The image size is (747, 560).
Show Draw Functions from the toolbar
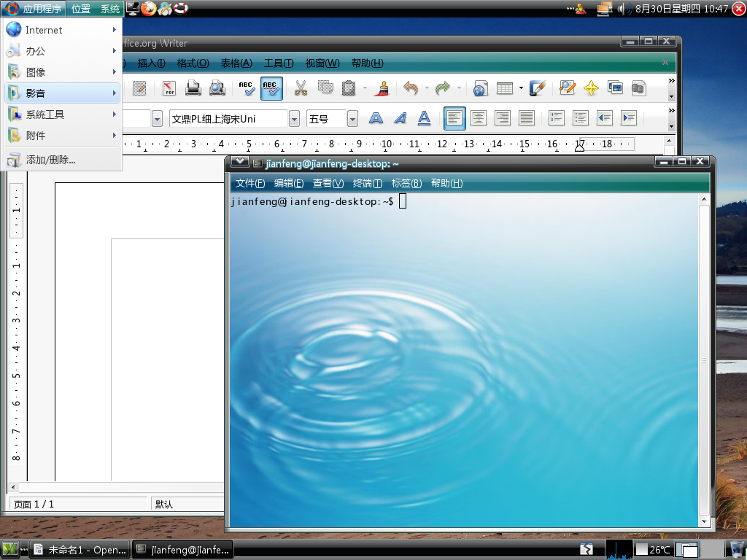click(538, 88)
